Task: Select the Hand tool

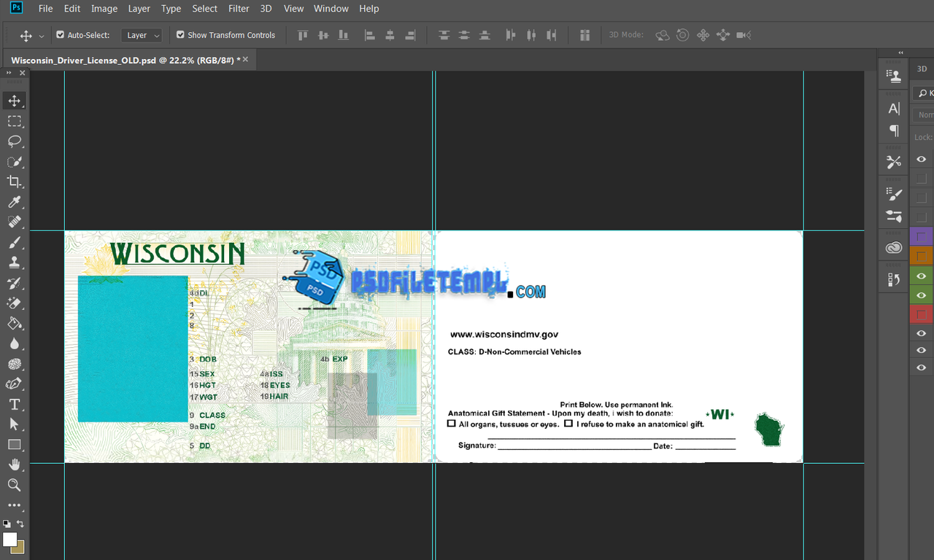Action: tap(15, 464)
